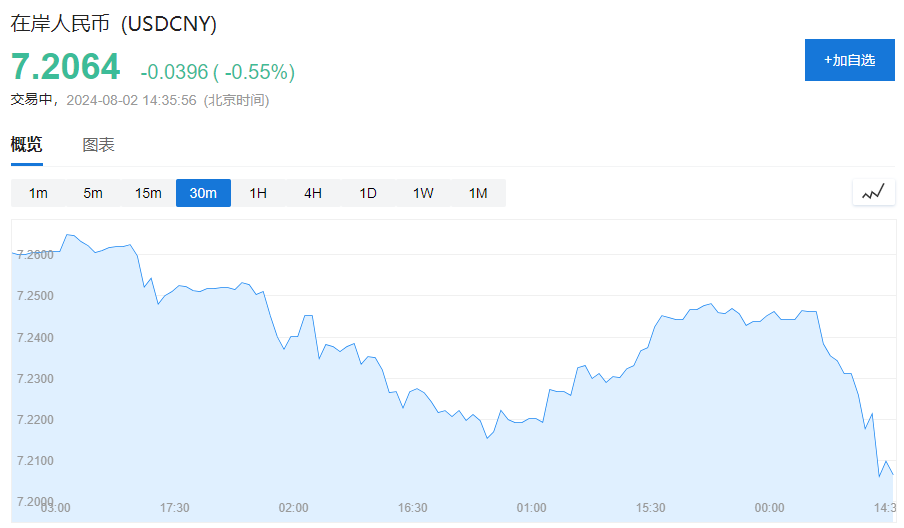Click the 01:00 time axis label
The width and height of the screenshot is (904, 528).
point(532,508)
